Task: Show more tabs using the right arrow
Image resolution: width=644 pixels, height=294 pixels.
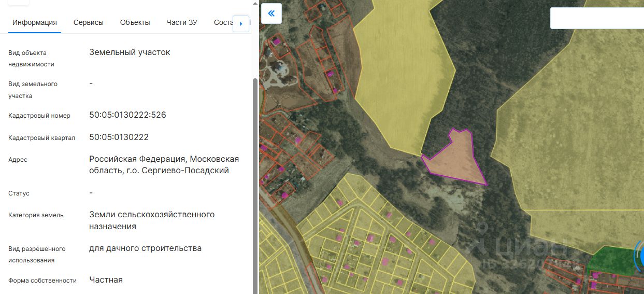Action: [x=241, y=23]
